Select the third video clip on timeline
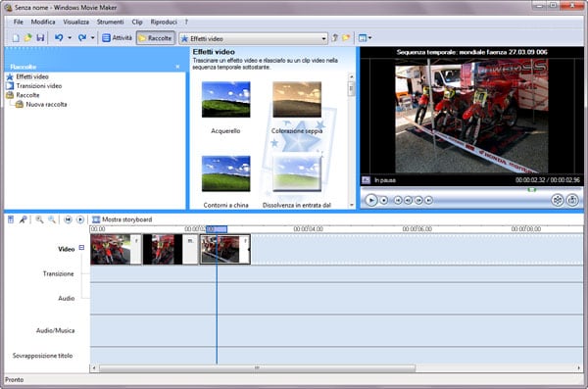 point(225,250)
